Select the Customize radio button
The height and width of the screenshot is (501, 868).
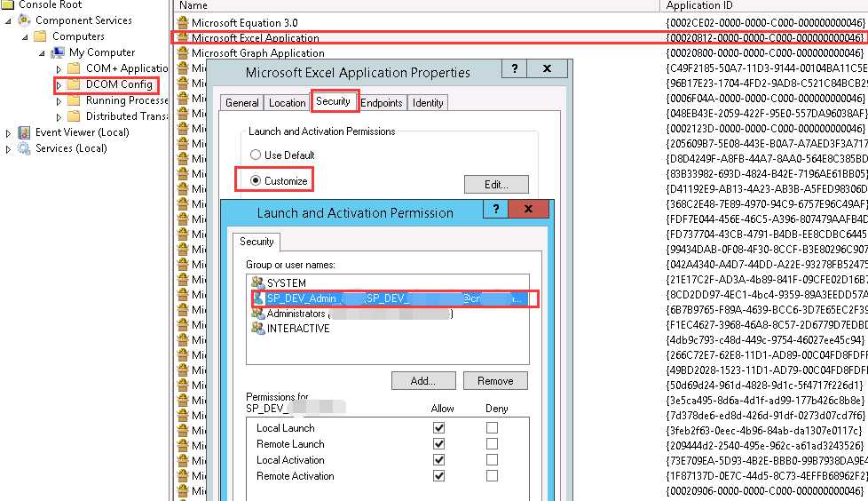[256, 180]
